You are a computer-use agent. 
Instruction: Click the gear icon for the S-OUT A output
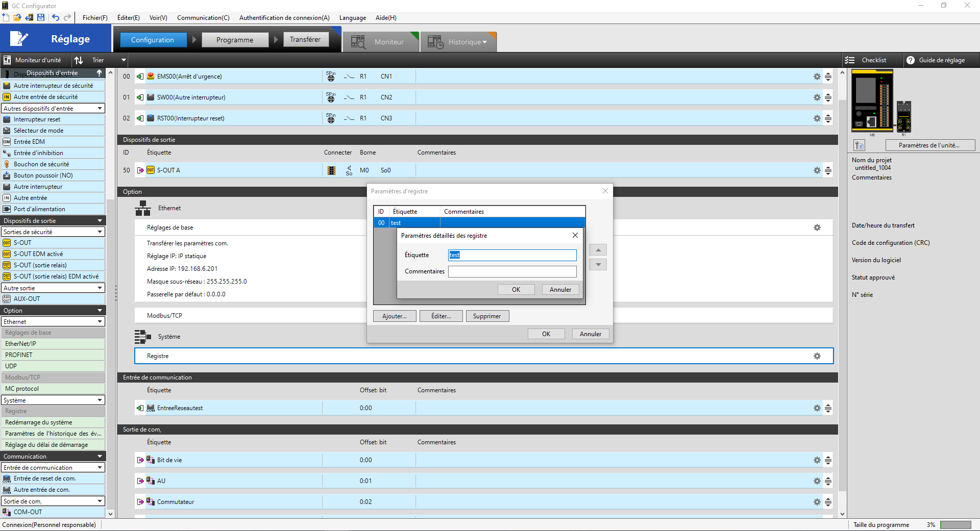[x=817, y=170]
